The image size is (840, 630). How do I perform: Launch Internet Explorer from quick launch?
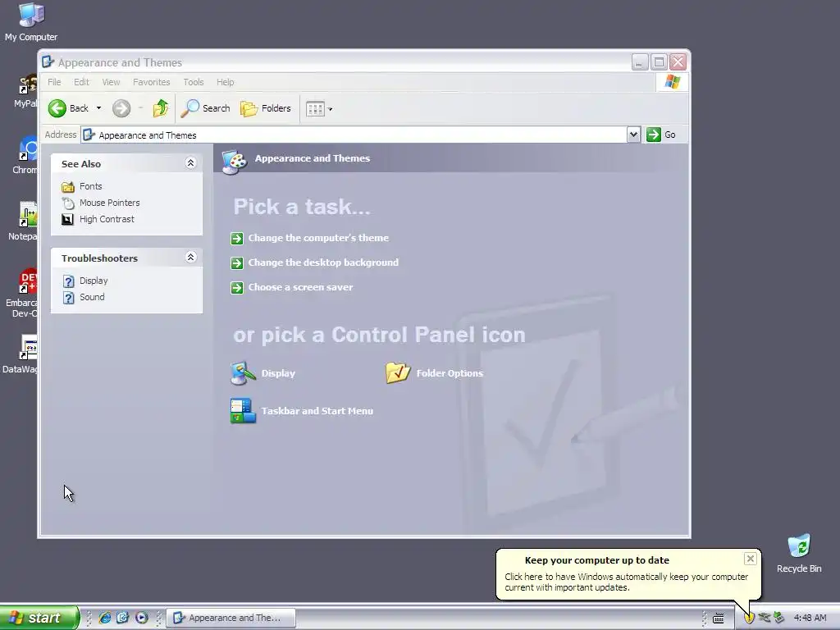coord(105,618)
